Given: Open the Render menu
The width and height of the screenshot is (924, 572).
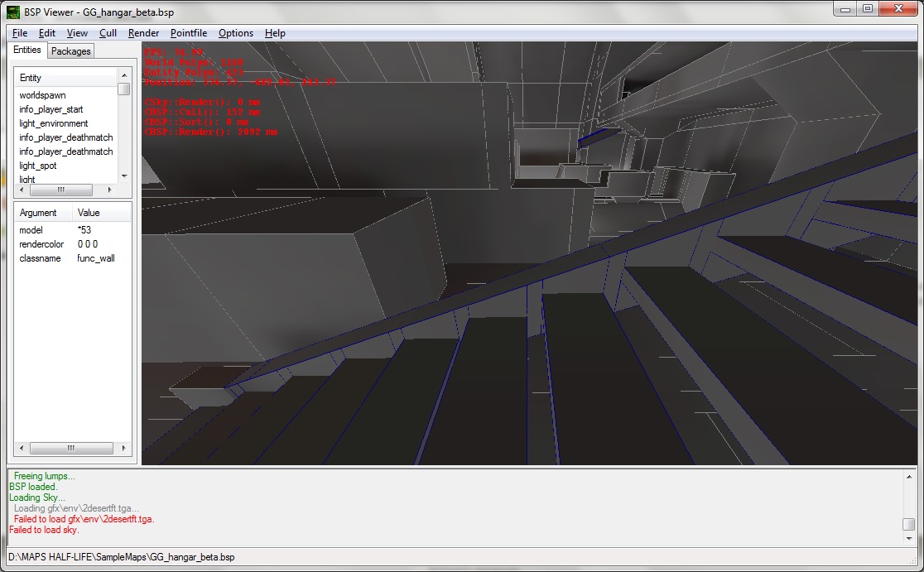Looking at the screenshot, I should pyautogui.click(x=144, y=33).
